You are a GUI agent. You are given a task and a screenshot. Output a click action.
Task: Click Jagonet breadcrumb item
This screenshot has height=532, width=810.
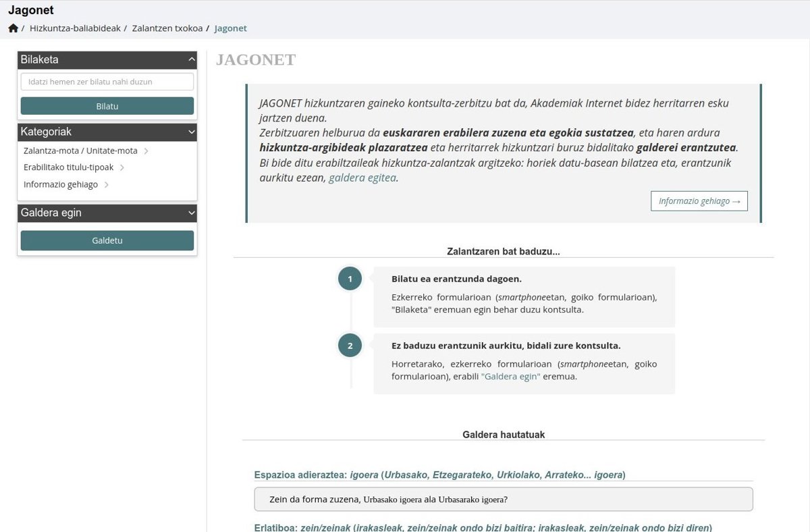point(230,28)
